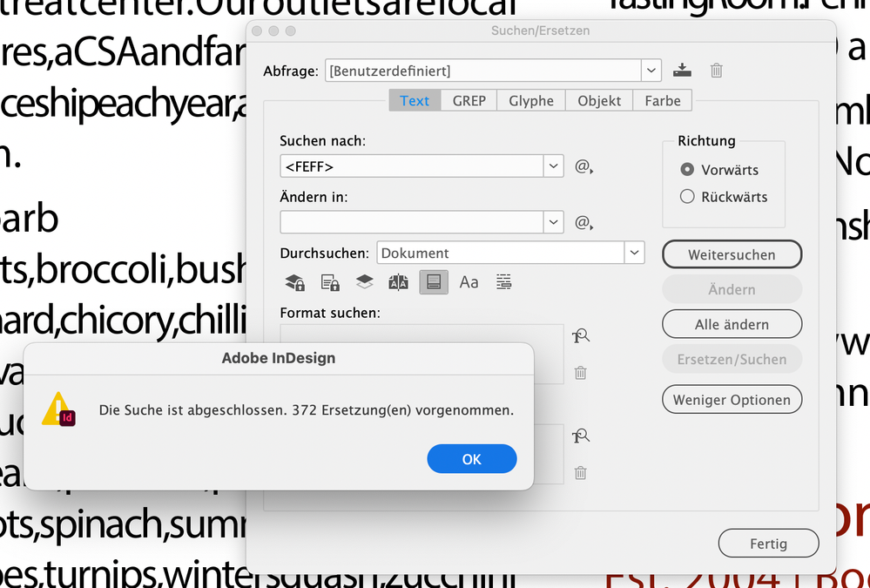Click the Alle ändern button
The height and width of the screenshot is (588, 870).
point(732,324)
